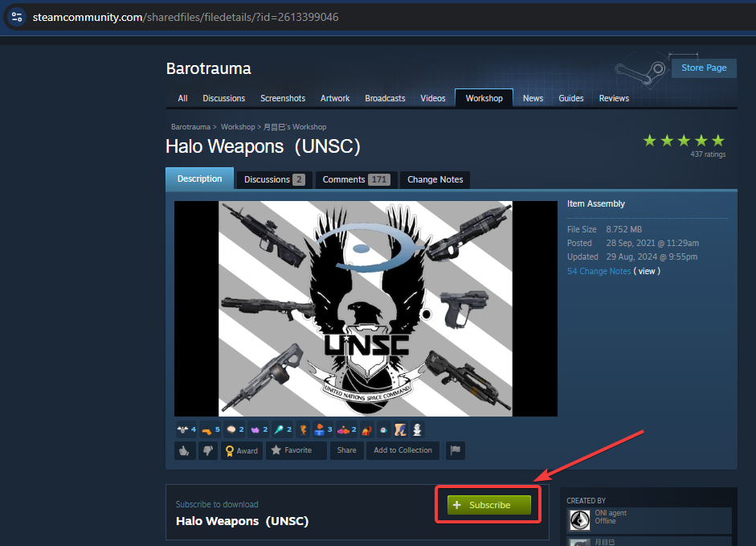Go to the Screenshots hub tab
This screenshot has height=546, width=756.
[283, 98]
